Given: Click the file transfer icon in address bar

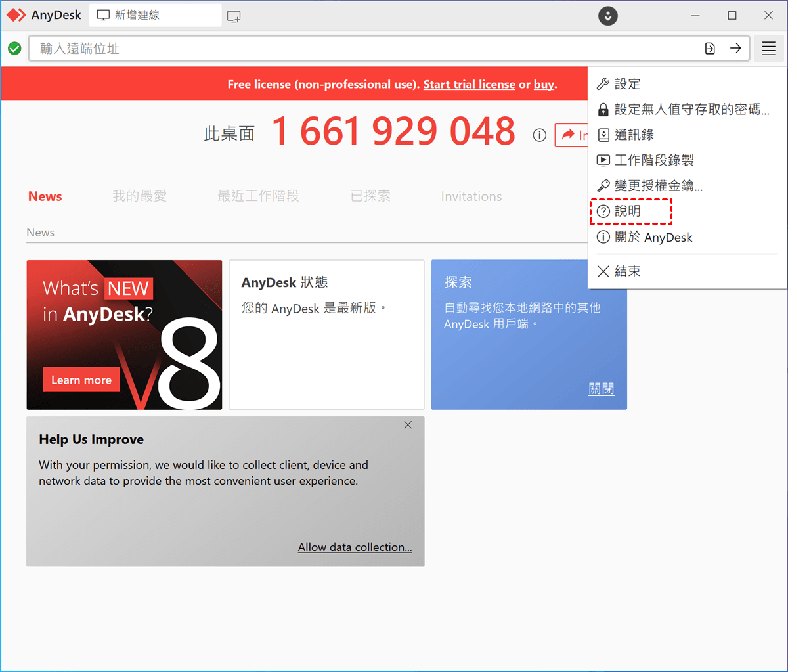Looking at the screenshot, I should coord(710,49).
